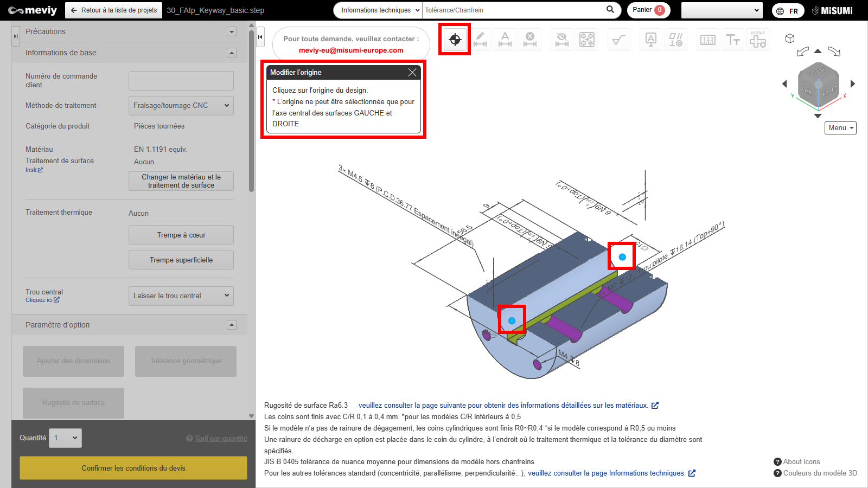The image size is (868, 488).
Task: Click the change origin crosshair tool
Action: 455,40
